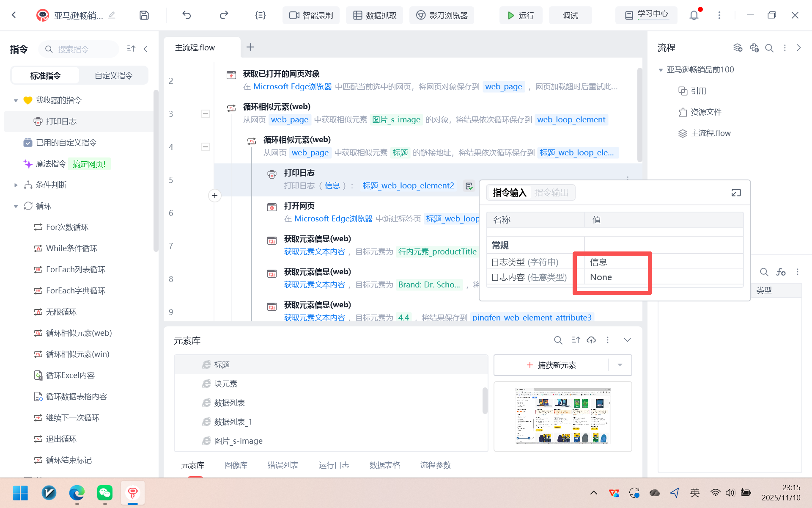Search the 元素库 element library
The image size is (812, 508).
(558, 340)
